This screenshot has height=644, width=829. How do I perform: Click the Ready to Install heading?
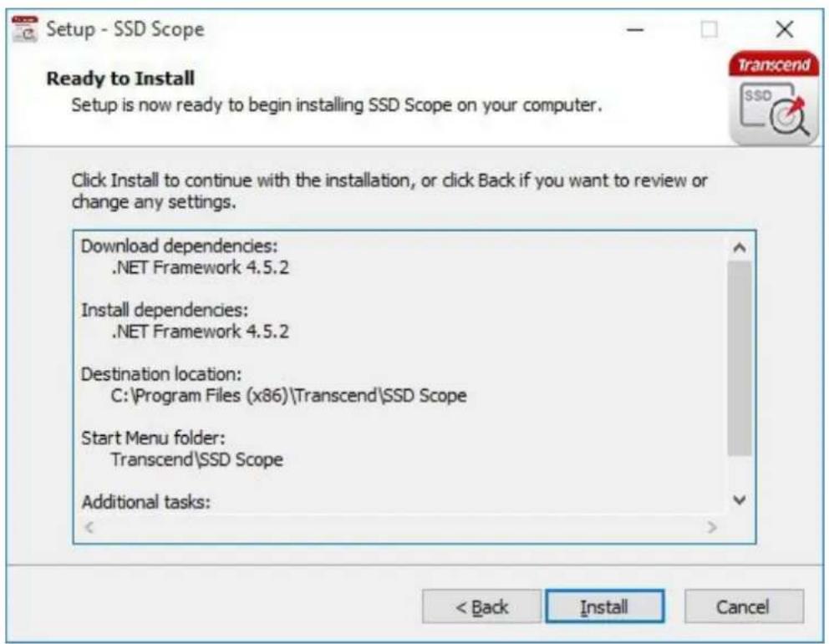coord(120,79)
